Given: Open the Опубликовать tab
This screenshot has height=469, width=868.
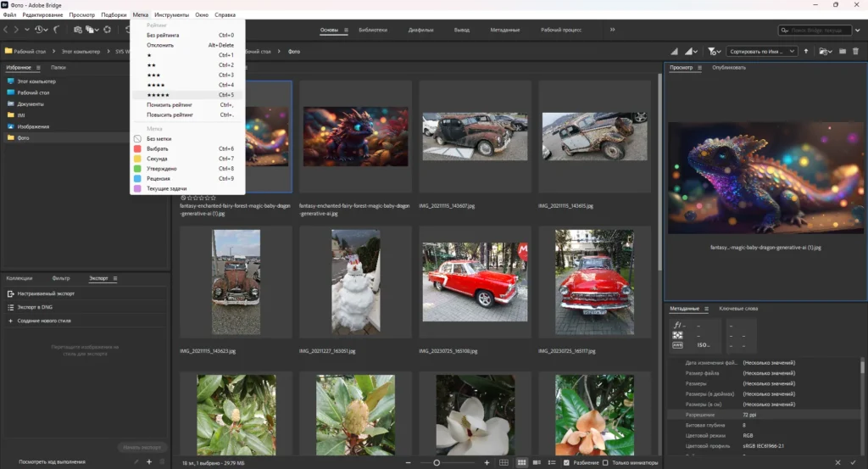Looking at the screenshot, I should tap(729, 68).
